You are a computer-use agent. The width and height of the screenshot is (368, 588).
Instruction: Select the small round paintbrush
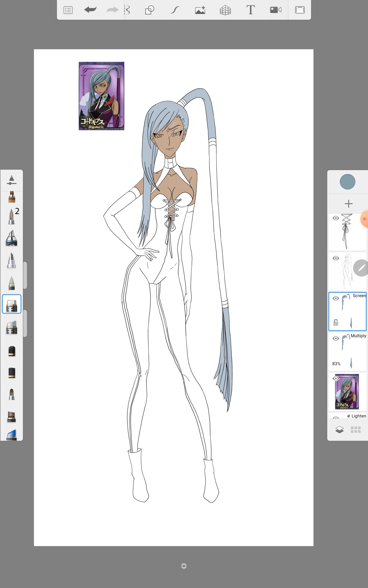point(11,394)
